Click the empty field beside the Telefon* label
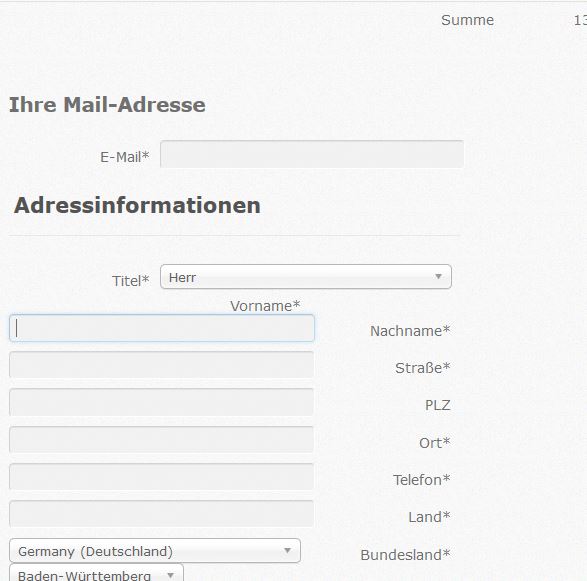Screen dimensions: 587x581 coord(161,476)
